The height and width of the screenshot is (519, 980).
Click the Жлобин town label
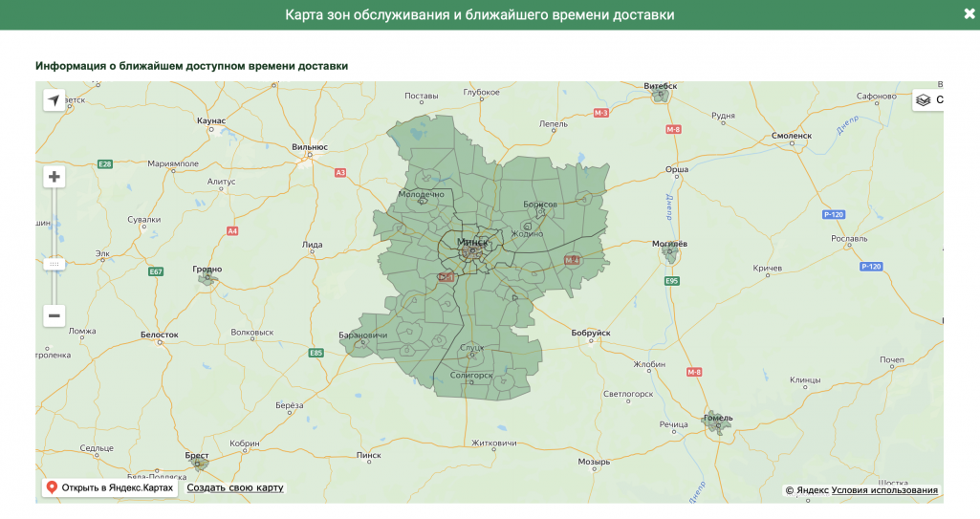click(x=649, y=364)
